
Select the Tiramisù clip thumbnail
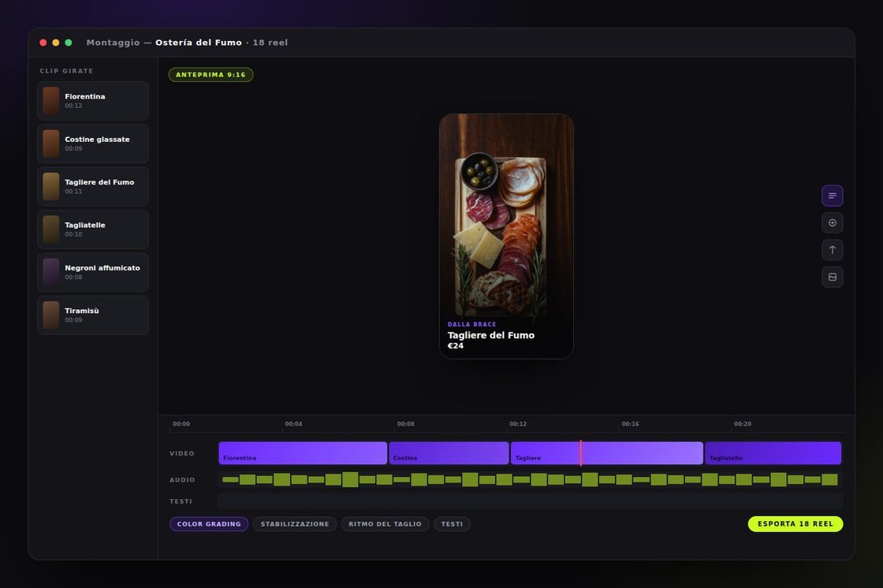coord(51,314)
